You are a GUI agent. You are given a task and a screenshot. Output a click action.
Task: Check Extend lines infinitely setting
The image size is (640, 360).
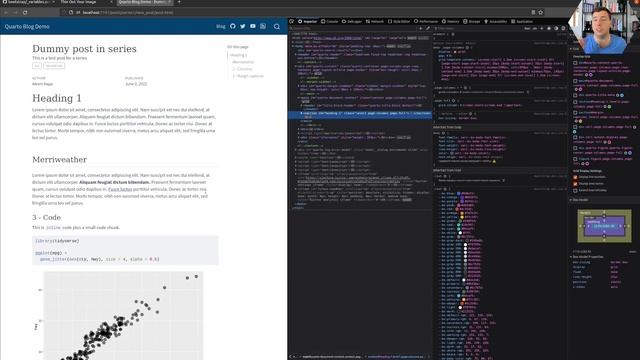[x=575, y=190]
